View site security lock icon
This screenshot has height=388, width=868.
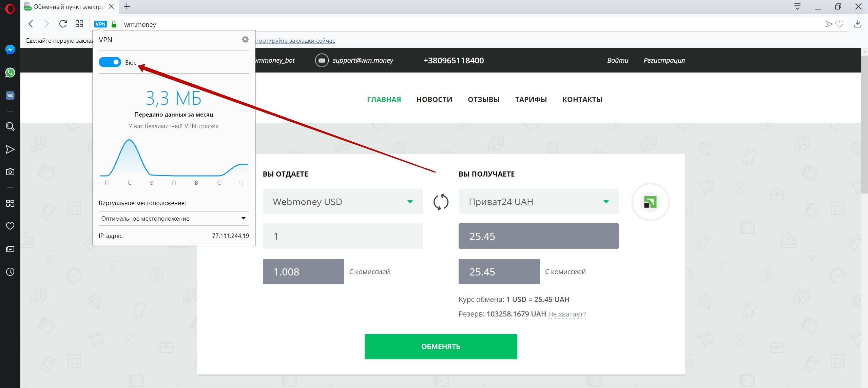tap(114, 24)
